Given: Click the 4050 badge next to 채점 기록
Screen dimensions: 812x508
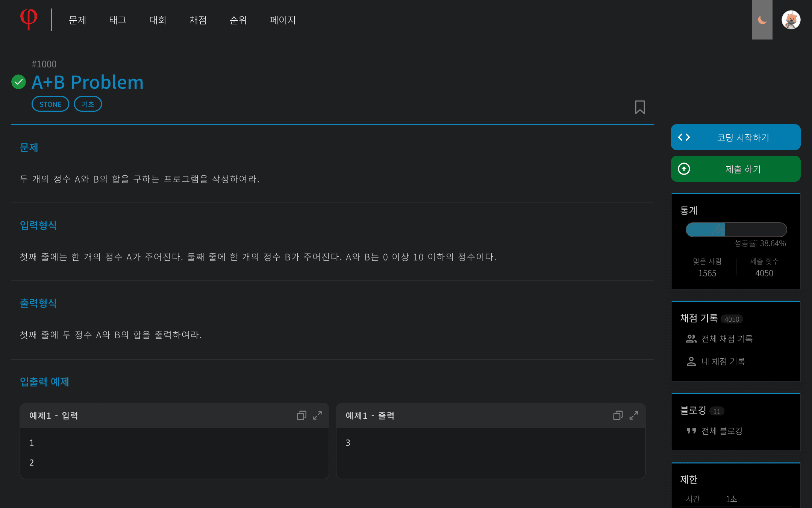Looking at the screenshot, I should point(732,319).
